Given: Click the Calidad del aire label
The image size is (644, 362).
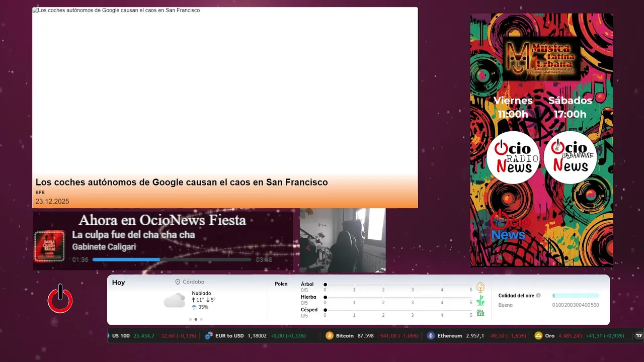Looking at the screenshot, I should point(516,296).
